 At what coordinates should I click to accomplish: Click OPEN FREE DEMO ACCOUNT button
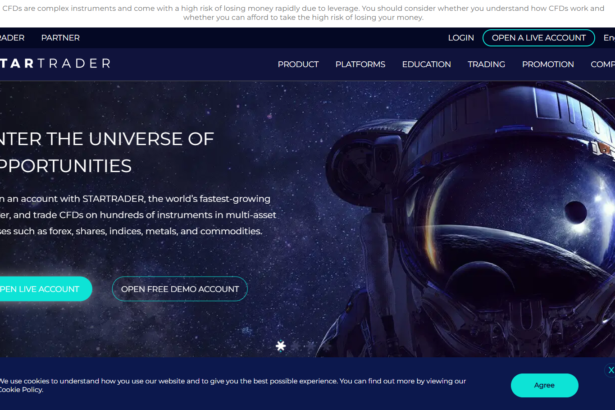(180, 289)
